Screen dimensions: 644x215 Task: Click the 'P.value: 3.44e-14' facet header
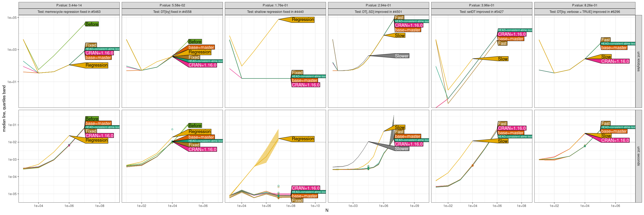click(69, 5)
